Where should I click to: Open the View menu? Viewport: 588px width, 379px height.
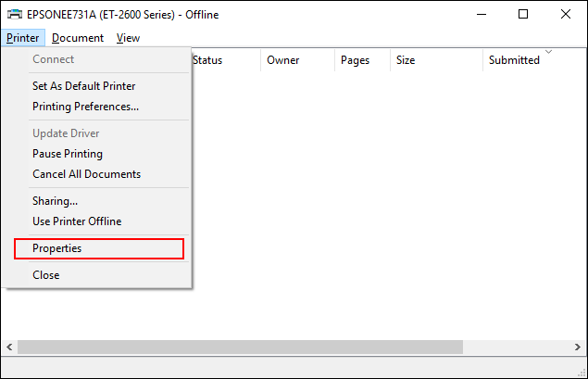pos(129,38)
